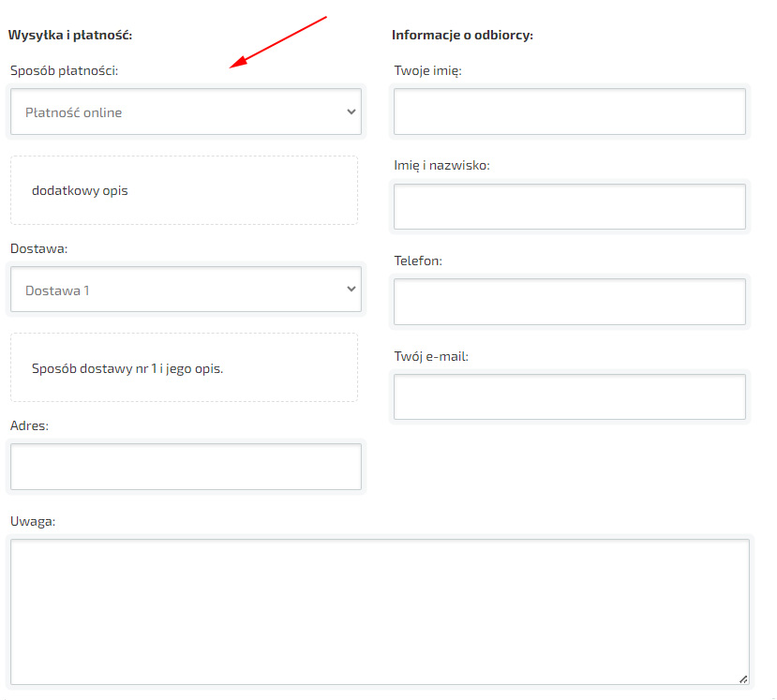This screenshot has height=700, width=777.
Task: Expand the Dostawa select box
Action: pyautogui.click(x=185, y=290)
